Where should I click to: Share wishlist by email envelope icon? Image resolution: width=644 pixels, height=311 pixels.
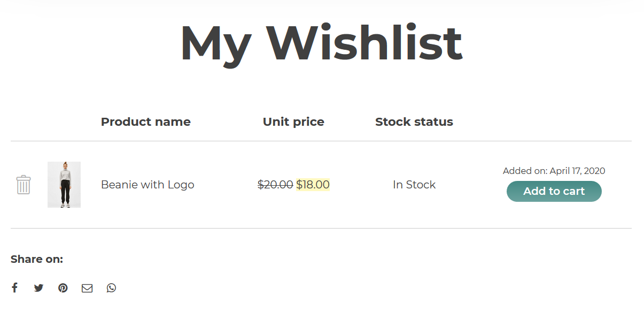pyautogui.click(x=87, y=288)
